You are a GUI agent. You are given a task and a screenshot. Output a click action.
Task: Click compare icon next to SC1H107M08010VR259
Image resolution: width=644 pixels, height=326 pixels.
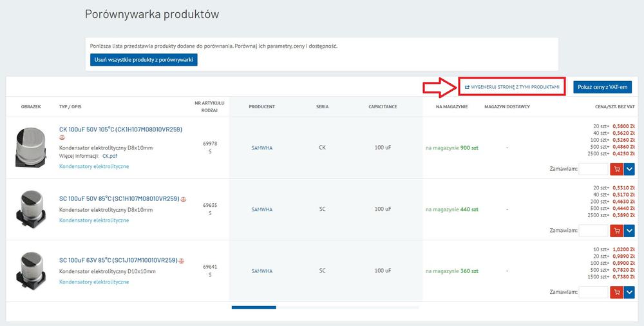[184, 199]
